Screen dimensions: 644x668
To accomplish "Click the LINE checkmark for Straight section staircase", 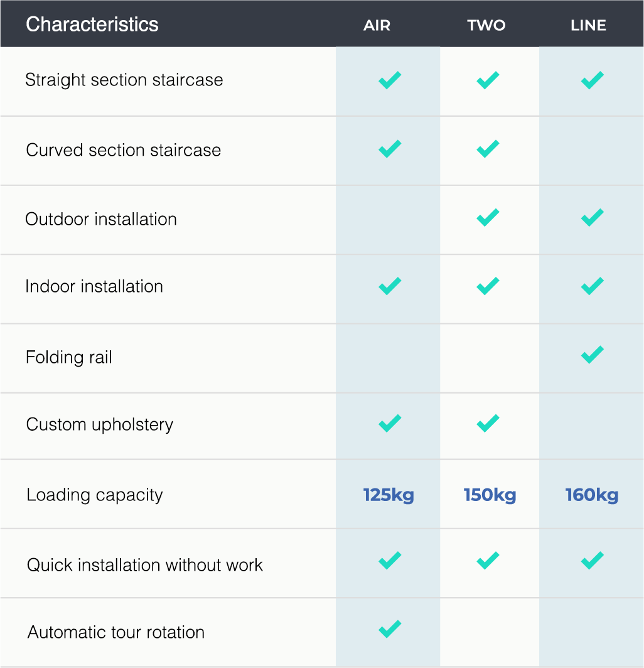I will click(592, 80).
